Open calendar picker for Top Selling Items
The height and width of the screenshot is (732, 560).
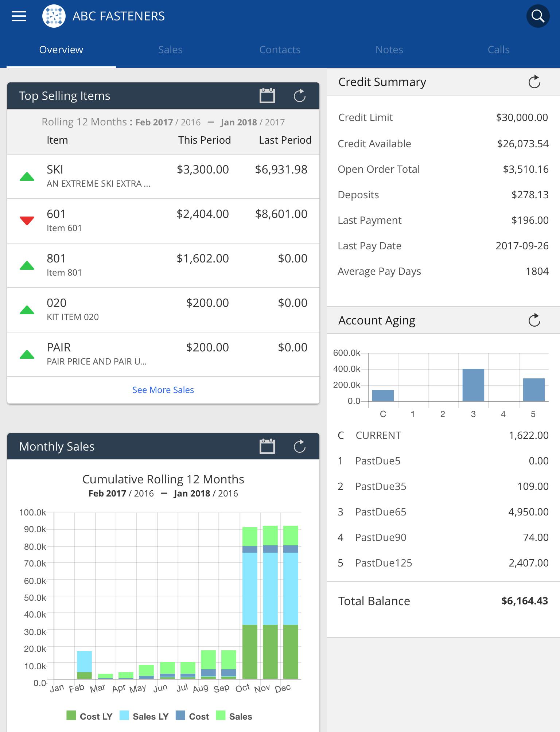point(267,96)
